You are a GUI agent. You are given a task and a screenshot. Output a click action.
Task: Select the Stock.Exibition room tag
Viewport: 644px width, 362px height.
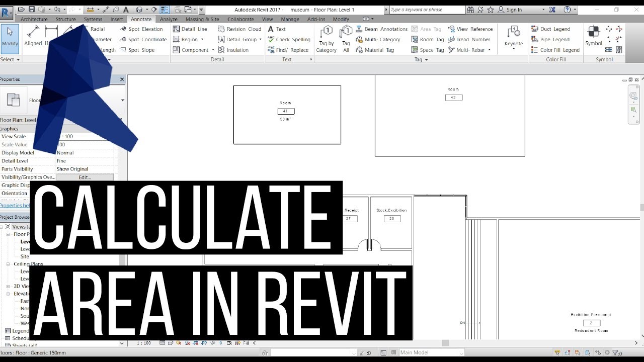pos(391,215)
